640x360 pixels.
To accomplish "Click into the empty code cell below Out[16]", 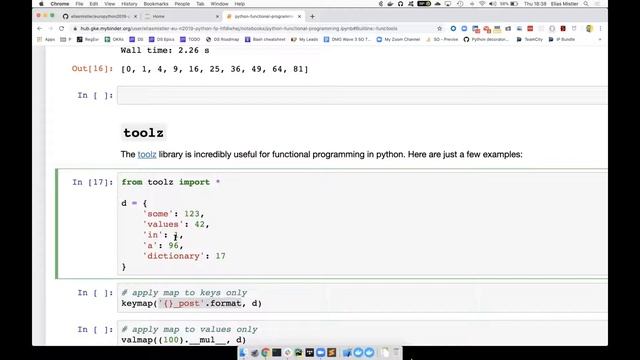I will click(362, 96).
